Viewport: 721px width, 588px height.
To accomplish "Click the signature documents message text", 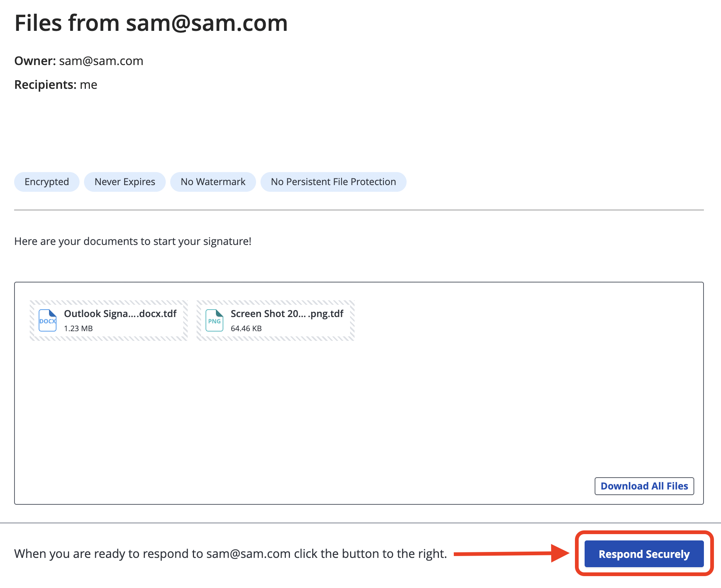I will point(133,241).
